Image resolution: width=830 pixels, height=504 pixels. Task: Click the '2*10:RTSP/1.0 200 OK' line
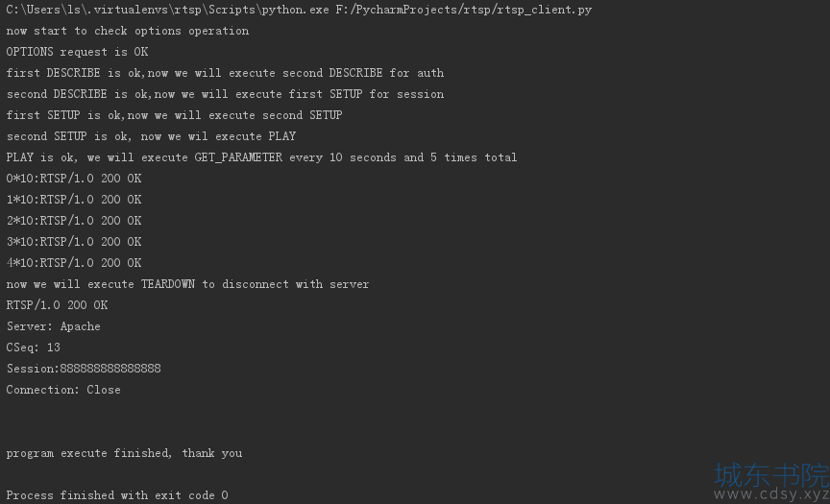point(74,221)
